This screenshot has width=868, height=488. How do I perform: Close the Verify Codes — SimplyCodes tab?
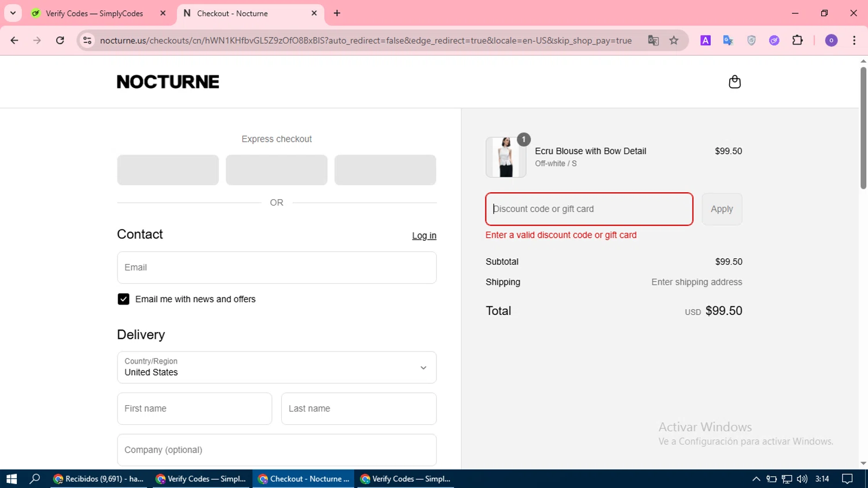pos(163,13)
